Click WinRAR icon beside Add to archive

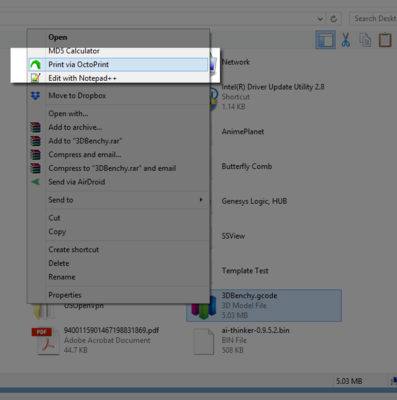pos(35,127)
